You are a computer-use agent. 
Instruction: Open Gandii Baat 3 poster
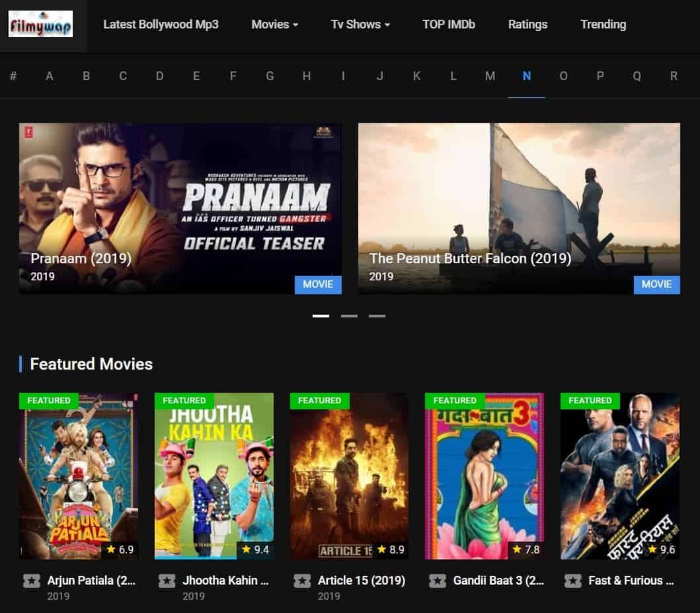[x=485, y=476]
